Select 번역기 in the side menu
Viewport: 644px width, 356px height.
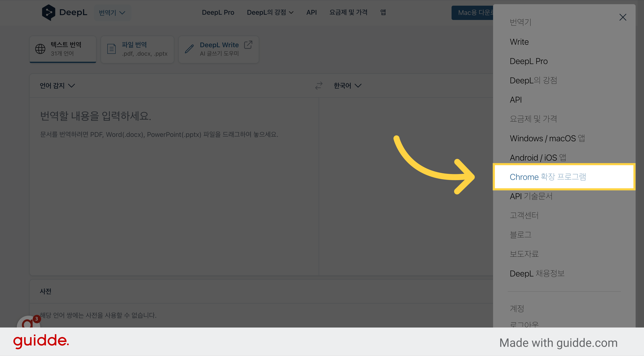[x=521, y=22]
